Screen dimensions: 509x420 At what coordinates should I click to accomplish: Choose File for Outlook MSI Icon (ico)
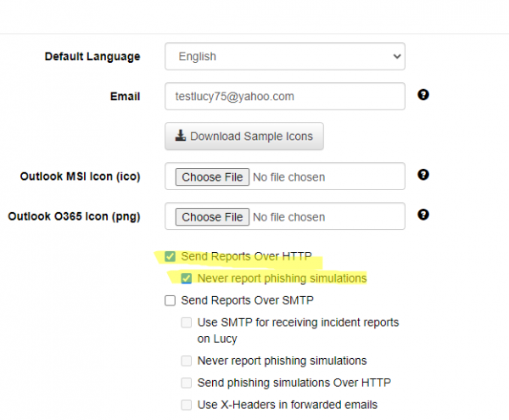pos(212,176)
